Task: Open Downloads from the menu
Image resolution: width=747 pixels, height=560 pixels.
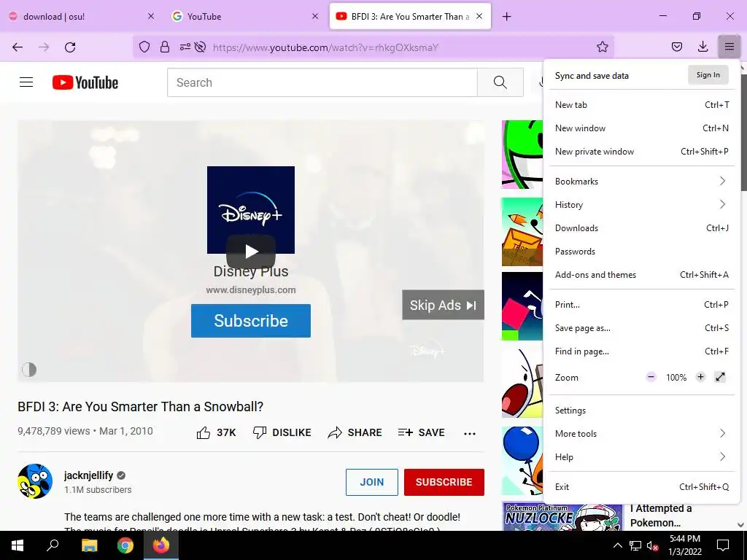Action: [x=641, y=227]
